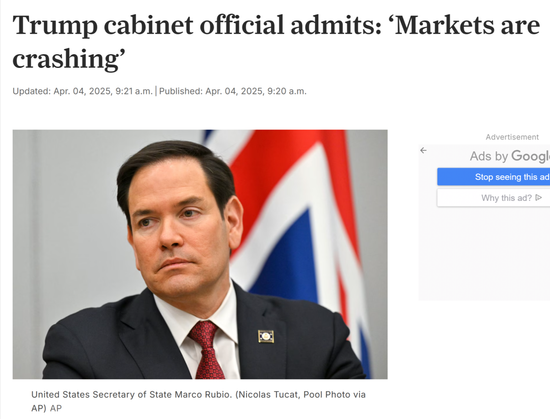Click the word crashing in headline

[66, 59]
